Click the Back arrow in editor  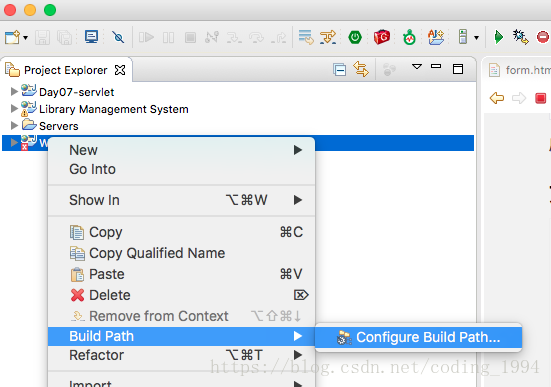497,98
